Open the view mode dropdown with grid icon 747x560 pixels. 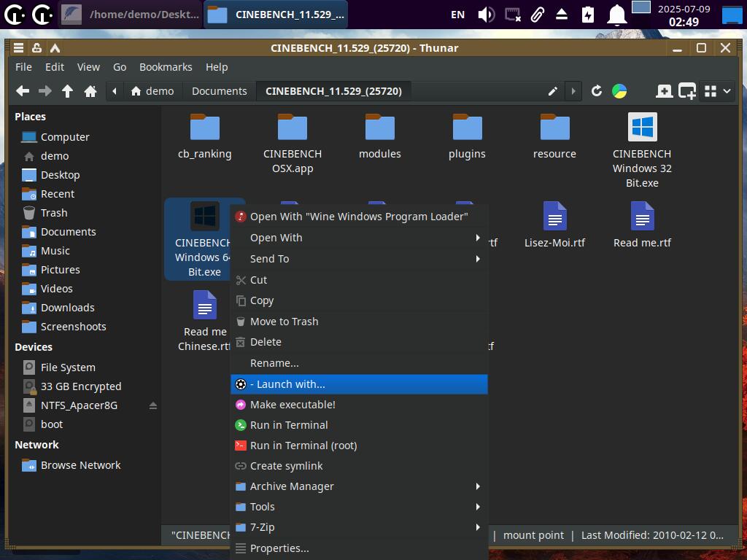[x=717, y=91]
